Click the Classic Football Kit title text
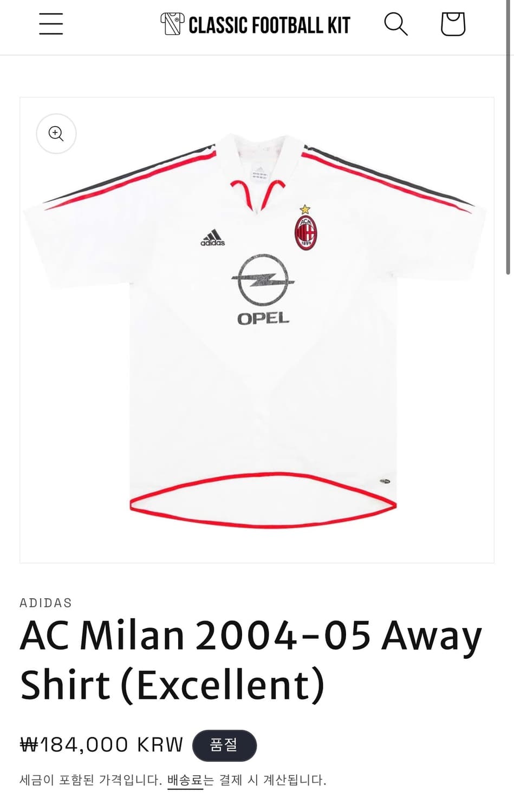Screen dimensions: 514x812 tap(269, 25)
